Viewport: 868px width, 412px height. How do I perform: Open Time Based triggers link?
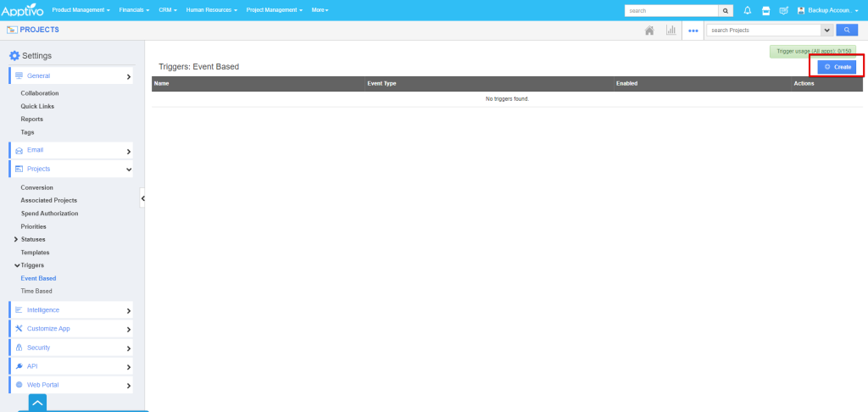pyautogui.click(x=36, y=291)
